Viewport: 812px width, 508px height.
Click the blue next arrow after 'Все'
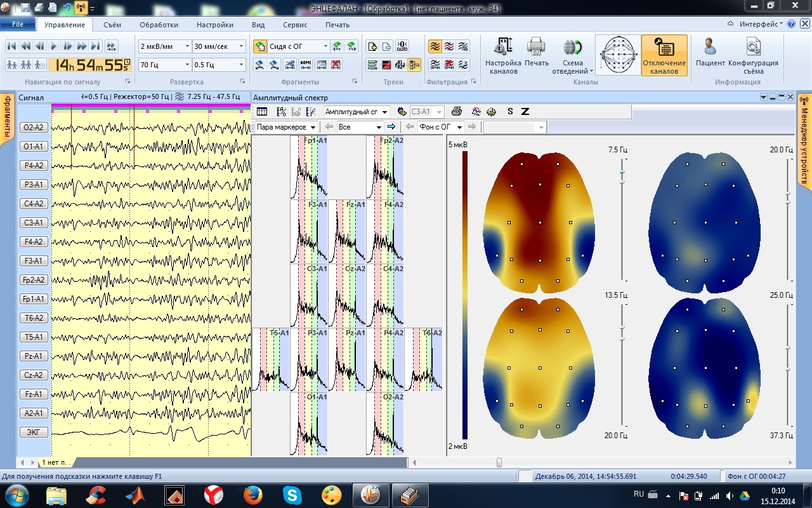391,127
